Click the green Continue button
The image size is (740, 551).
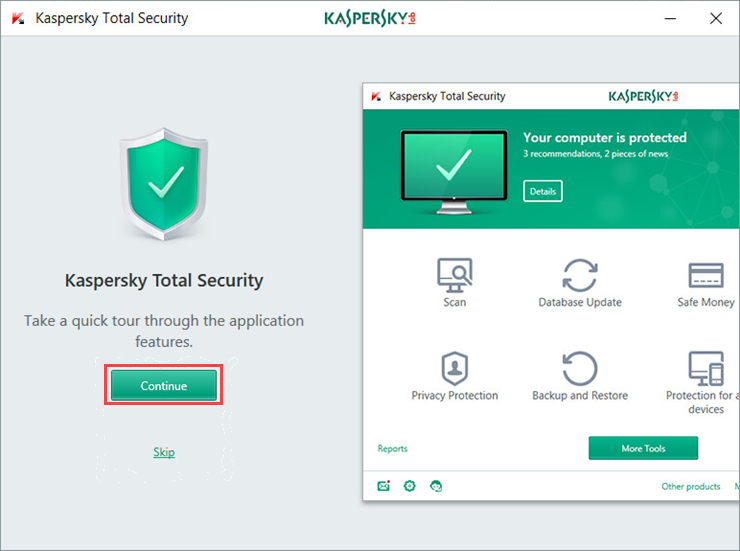pyautogui.click(x=163, y=386)
